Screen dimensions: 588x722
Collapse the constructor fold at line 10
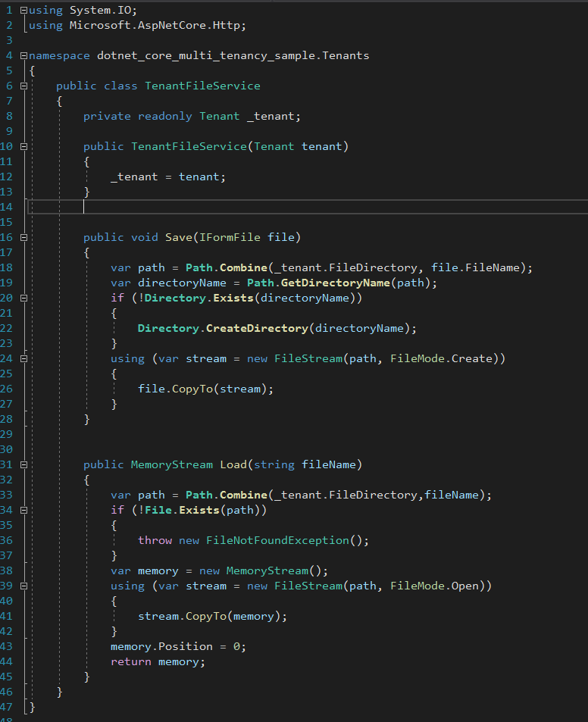point(24,146)
